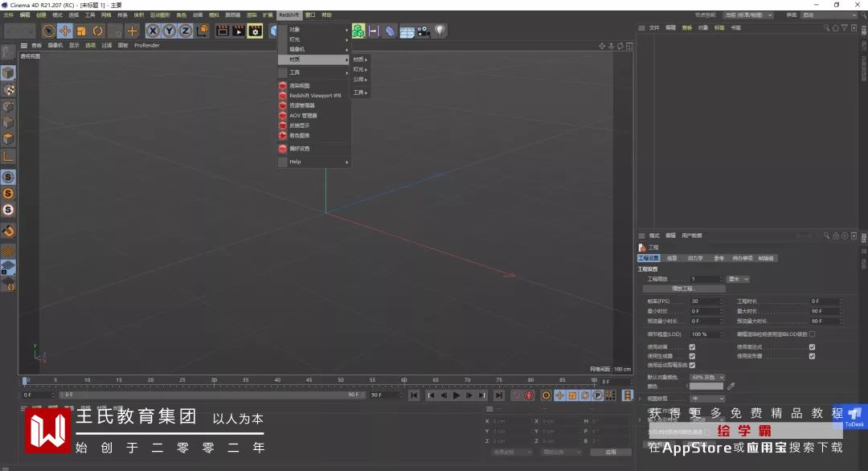Click the play forward button
This screenshot has height=471, width=868.
point(457,395)
